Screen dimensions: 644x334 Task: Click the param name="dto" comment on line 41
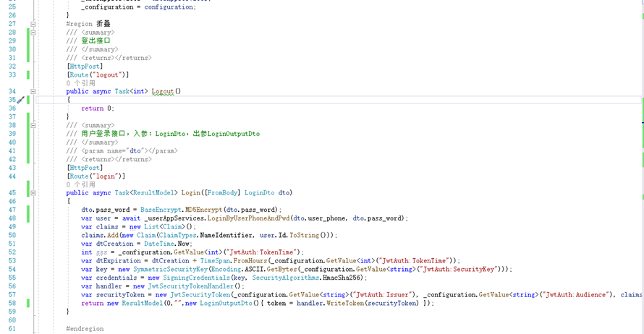point(130,150)
